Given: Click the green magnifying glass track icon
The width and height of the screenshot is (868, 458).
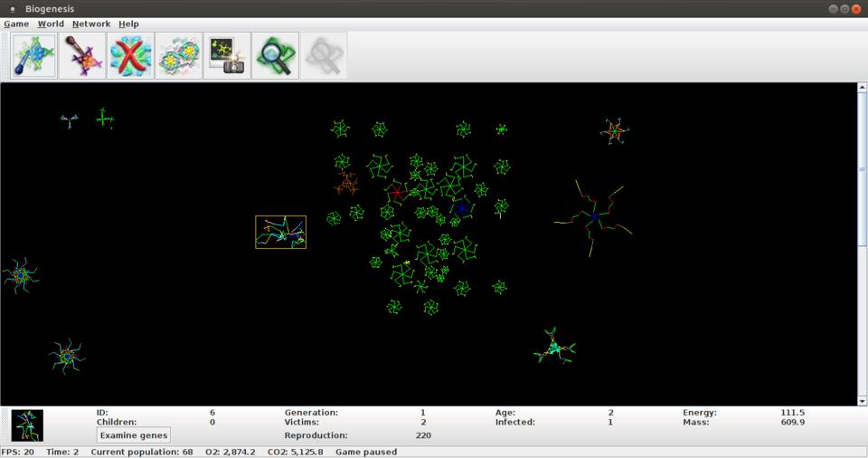Looking at the screenshot, I should point(275,56).
